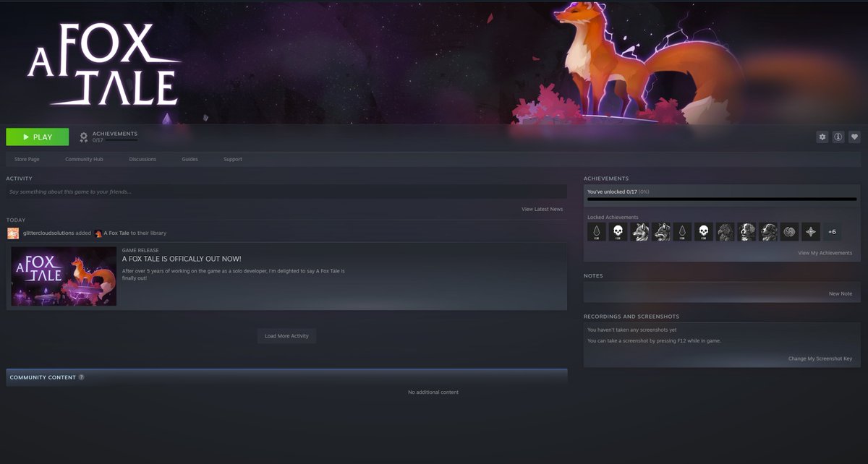Open the Guides tab
The image size is (868, 464).
[190, 159]
